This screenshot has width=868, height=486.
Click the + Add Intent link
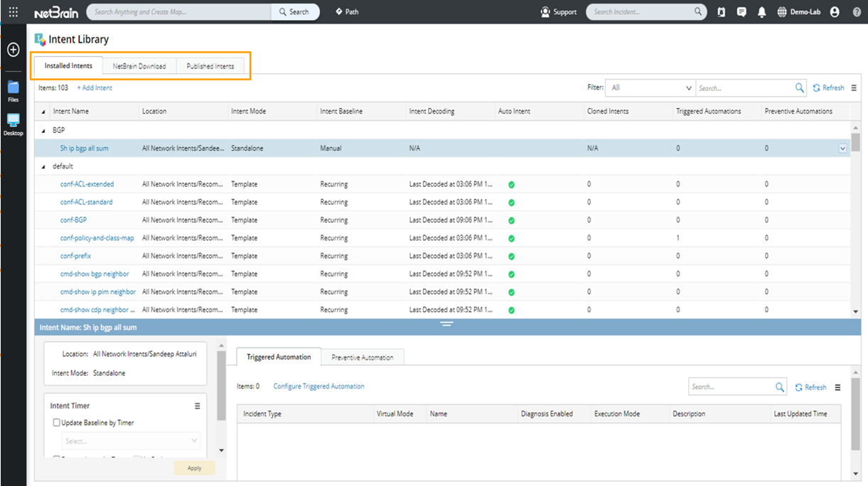tap(95, 88)
